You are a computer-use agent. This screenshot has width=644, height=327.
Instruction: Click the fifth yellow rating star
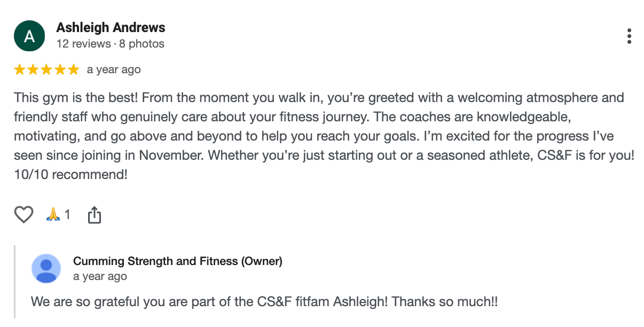pyautogui.click(x=73, y=69)
